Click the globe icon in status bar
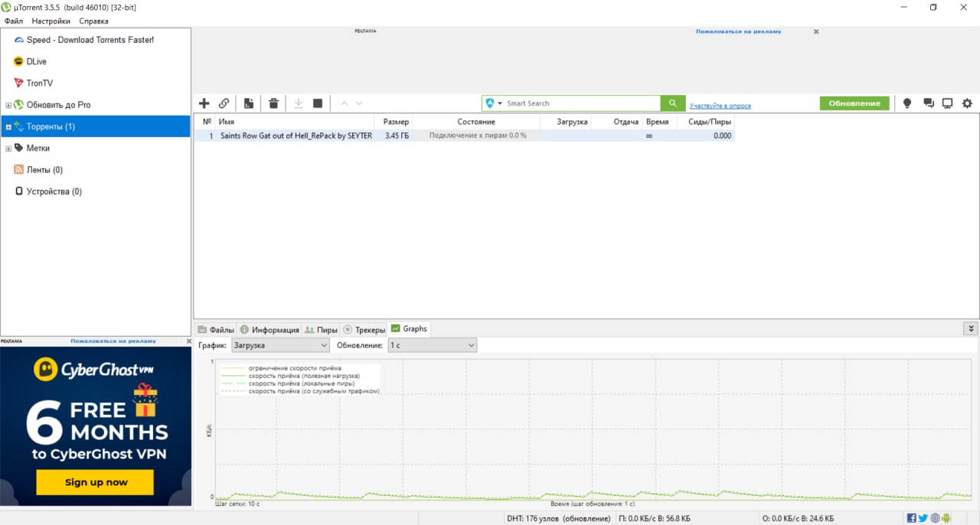 pos(935,518)
